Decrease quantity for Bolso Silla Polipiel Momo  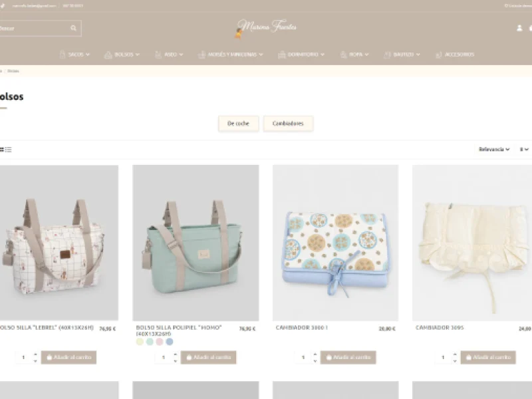pyautogui.click(x=176, y=360)
